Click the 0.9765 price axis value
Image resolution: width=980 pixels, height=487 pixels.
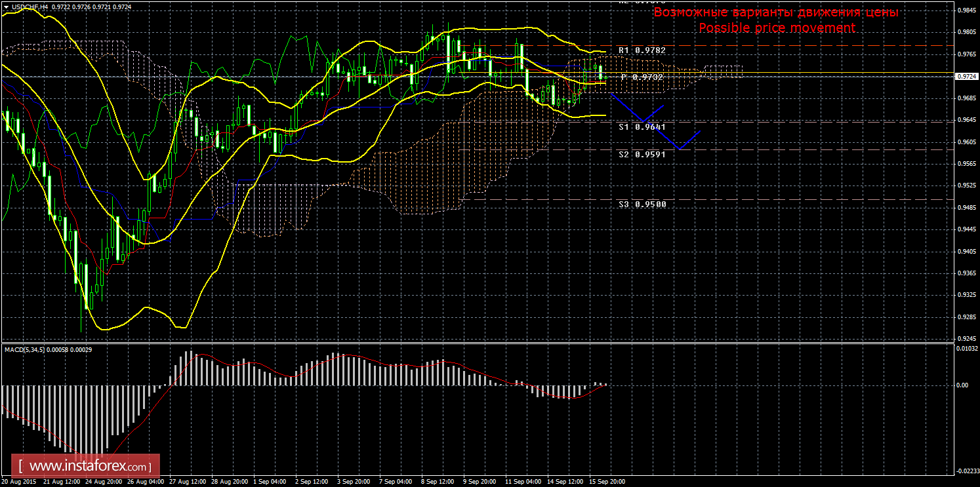966,54
